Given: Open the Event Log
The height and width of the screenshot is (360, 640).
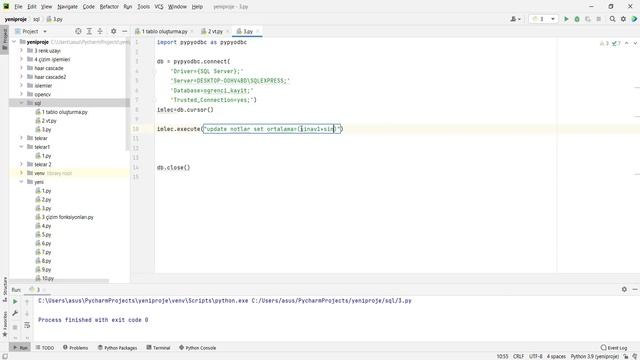Looking at the screenshot, I should [614, 348].
